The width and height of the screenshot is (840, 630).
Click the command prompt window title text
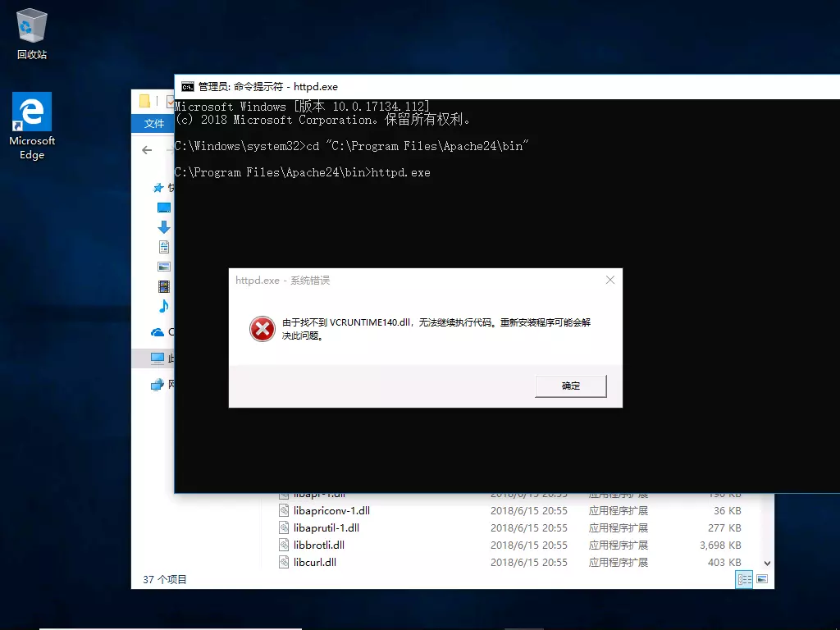click(x=268, y=87)
